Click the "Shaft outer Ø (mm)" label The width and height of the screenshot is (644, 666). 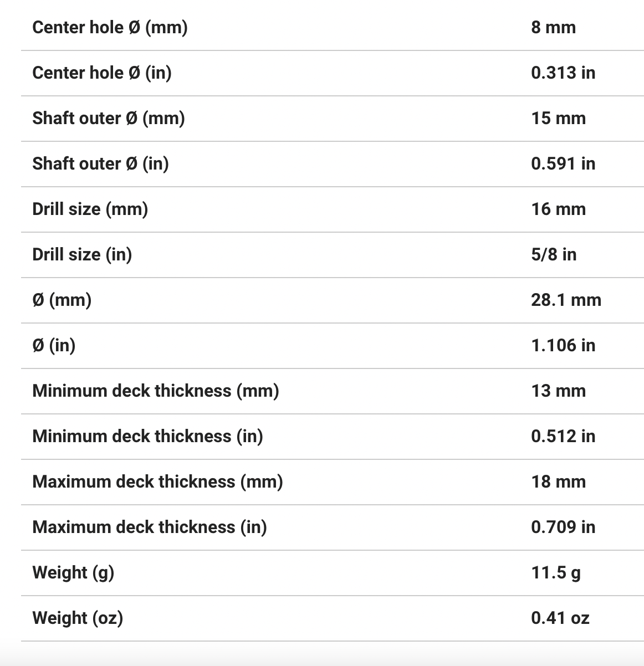(x=109, y=118)
